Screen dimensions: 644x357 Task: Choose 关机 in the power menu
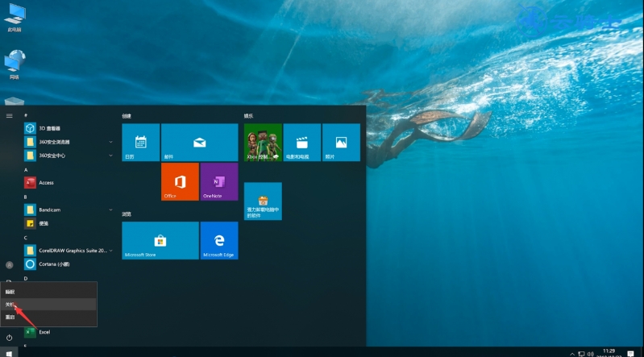[48, 305]
